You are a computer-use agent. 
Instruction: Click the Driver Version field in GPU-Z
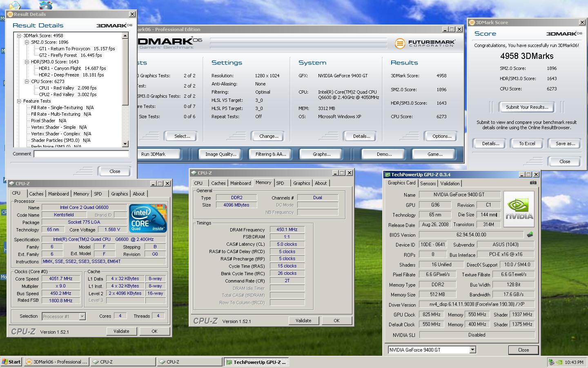click(477, 305)
